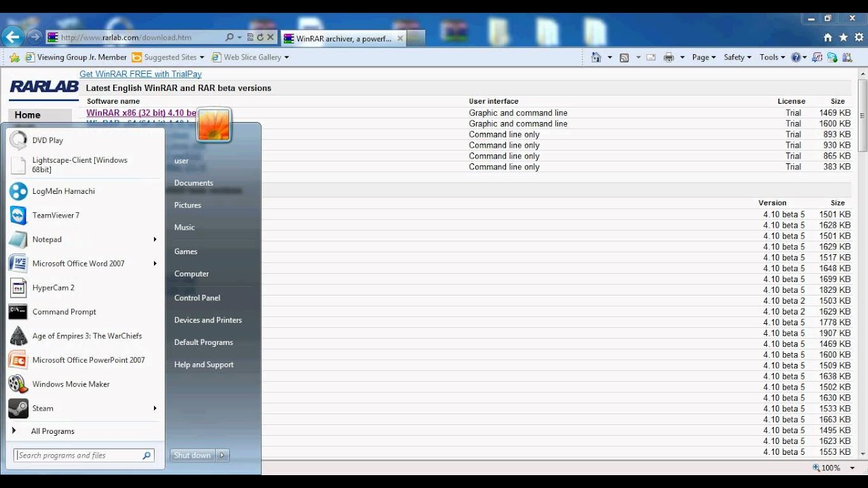Expand Microsoft Office Word 2007 jump list arrow
Screen dimensions: 868x488
(155, 264)
